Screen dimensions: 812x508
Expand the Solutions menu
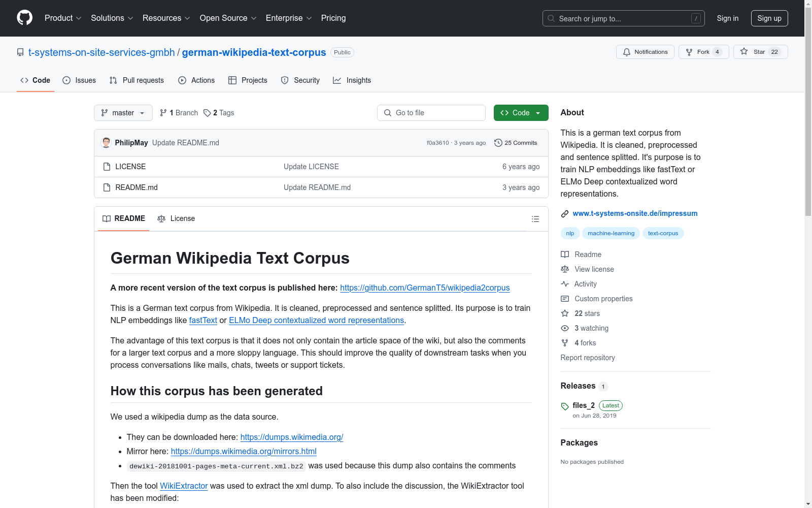pos(112,18)
